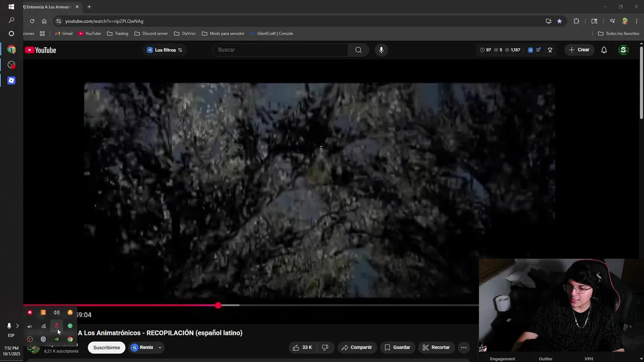Reload the page with the refresh icon

tap(32, 21)
